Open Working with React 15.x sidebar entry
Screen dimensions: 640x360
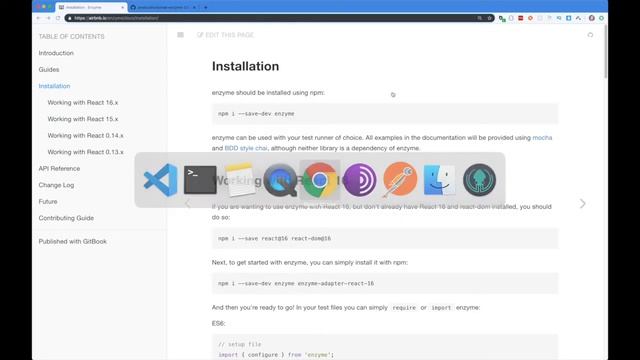pyautogui.click(x=82, y=119)
